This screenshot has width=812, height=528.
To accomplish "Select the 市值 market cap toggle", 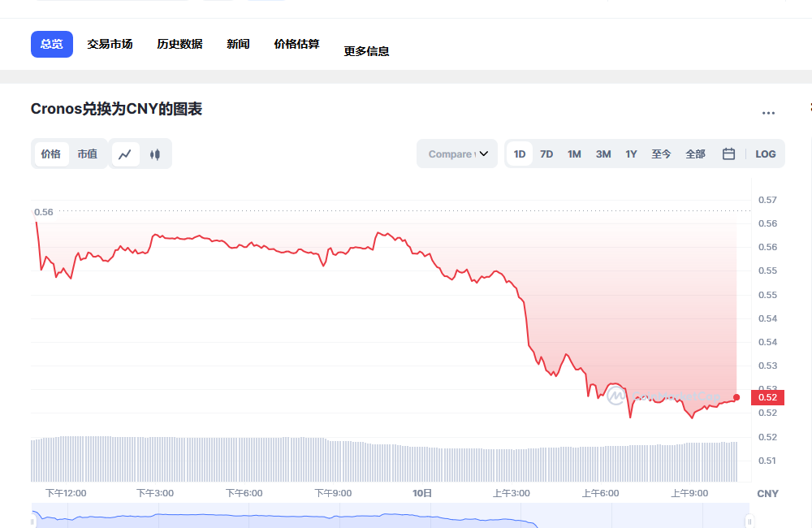I will point(88,154).
